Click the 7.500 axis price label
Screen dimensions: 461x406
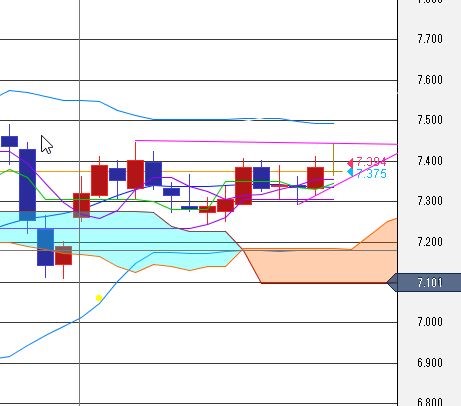tap(430, 120)
